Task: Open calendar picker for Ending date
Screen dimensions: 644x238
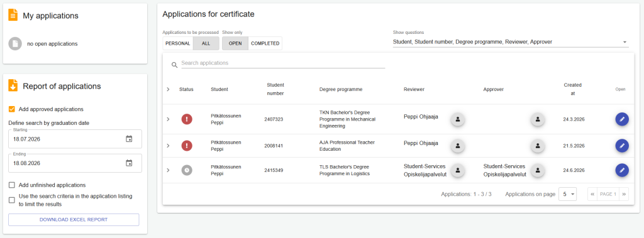Action: [x=129, y=163]
